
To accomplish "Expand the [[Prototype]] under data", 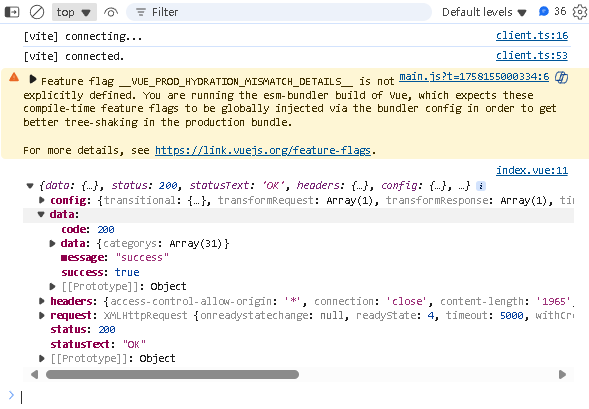I will pos(53,287).
